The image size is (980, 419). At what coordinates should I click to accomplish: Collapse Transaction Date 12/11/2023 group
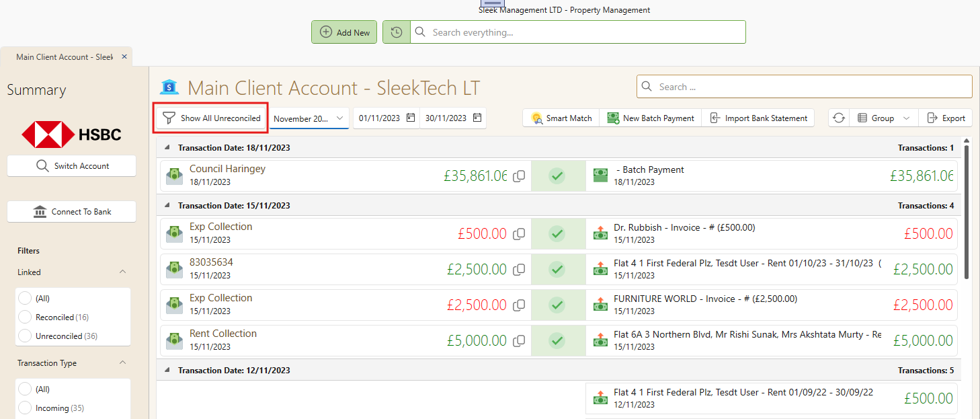pyautogui.click(x=168, y=371)
